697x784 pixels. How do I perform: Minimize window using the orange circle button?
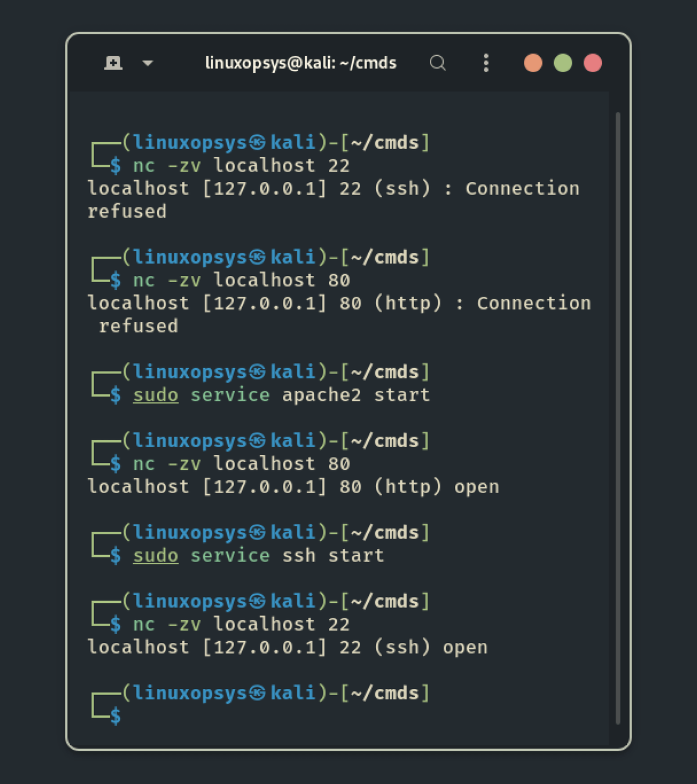[x=533, y=63]
